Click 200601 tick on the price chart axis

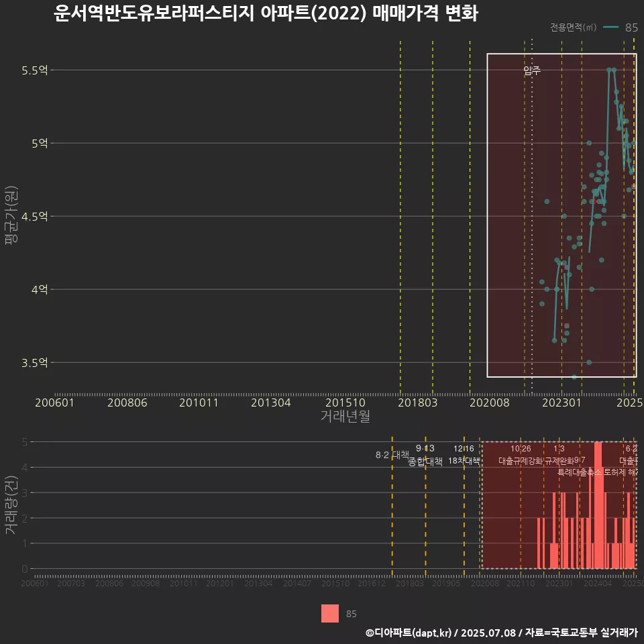click(54, 402)
